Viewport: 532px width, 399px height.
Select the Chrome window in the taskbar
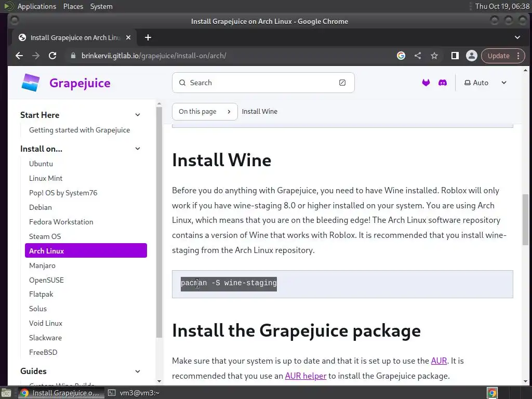pyautogui.click(x=61, y=393)
